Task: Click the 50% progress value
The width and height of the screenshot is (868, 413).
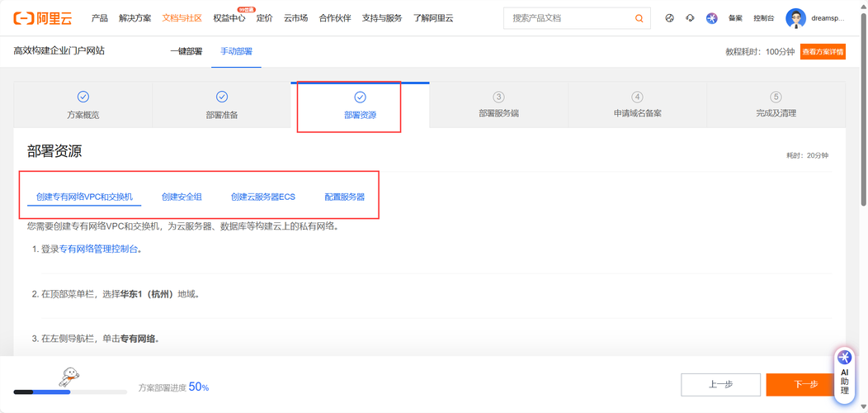Action: coord(199,387)
